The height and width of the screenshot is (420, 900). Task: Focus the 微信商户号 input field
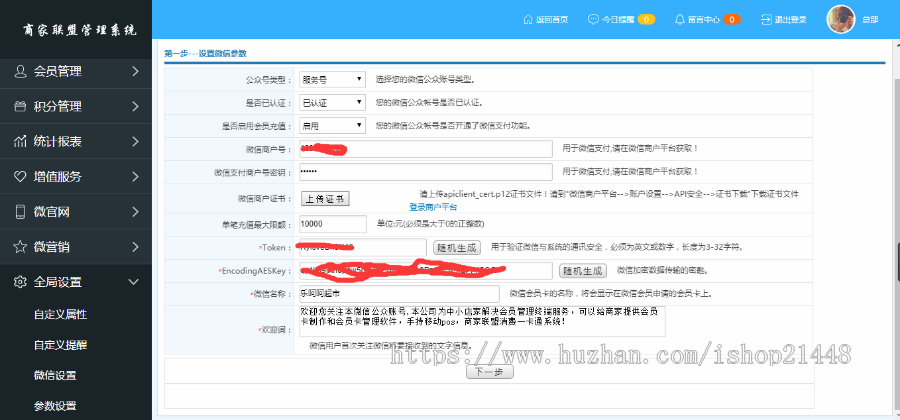(x=426, y=149)
